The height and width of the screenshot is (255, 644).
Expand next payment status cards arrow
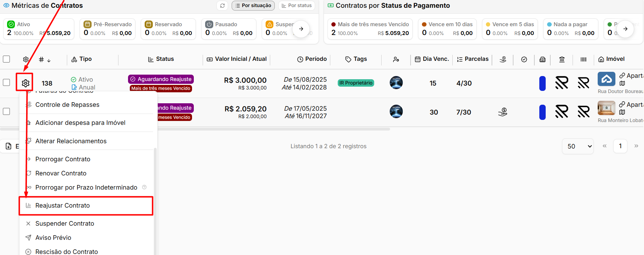[625, 29]
